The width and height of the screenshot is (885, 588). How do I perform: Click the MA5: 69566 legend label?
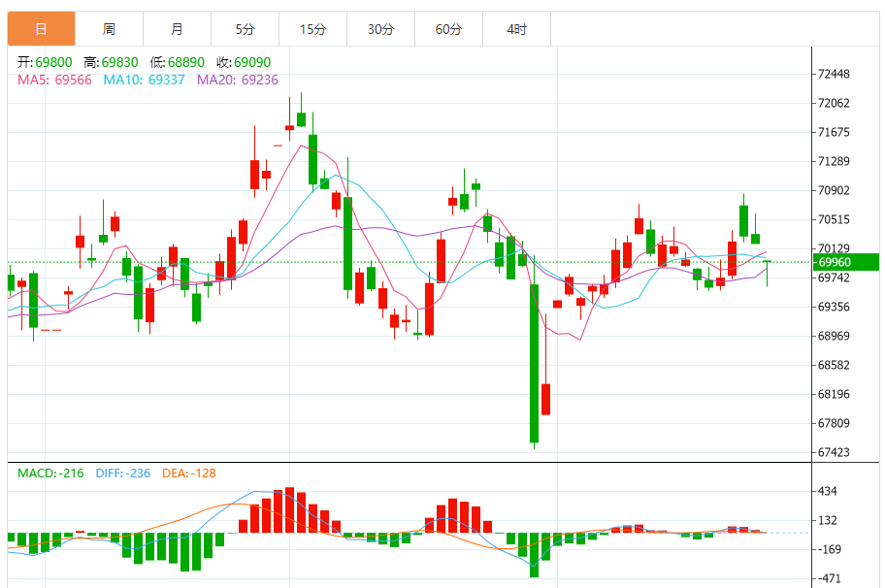click(54, 80)
